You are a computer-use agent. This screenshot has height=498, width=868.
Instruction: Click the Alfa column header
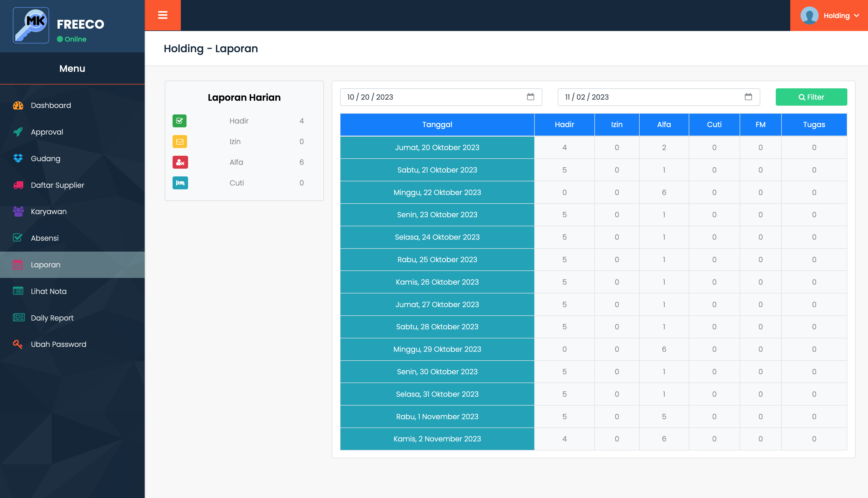664,125
